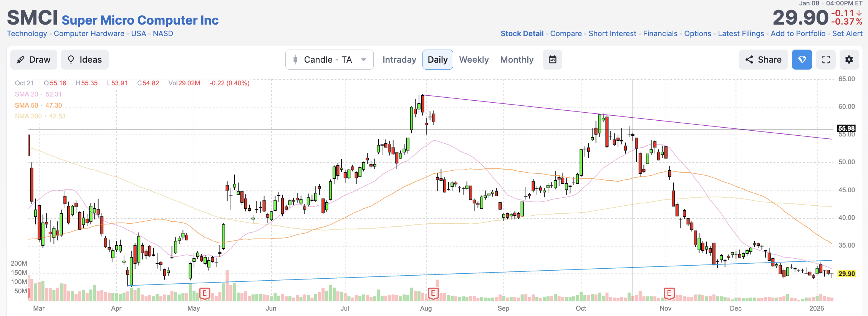Click the 200M volume axis label

19,263
